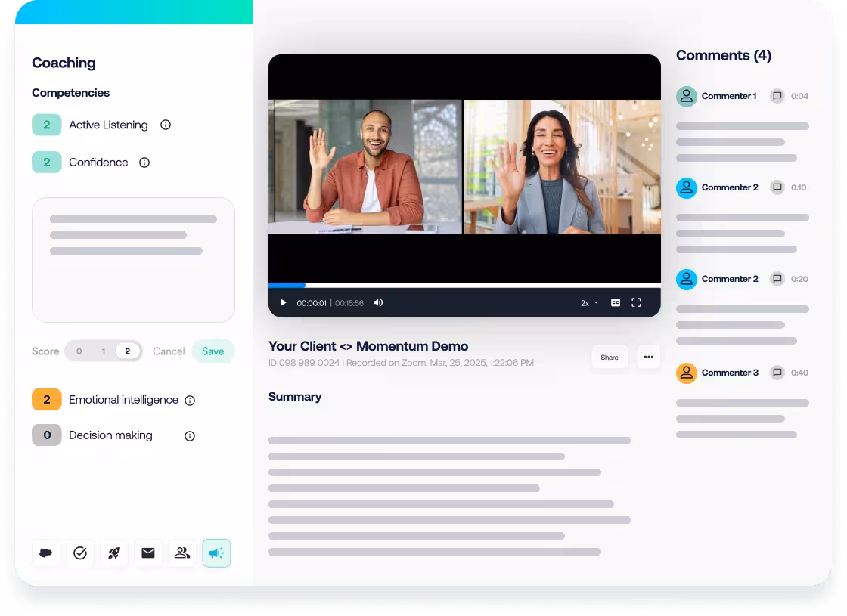Open the checkmark task icon

(80, 553)
